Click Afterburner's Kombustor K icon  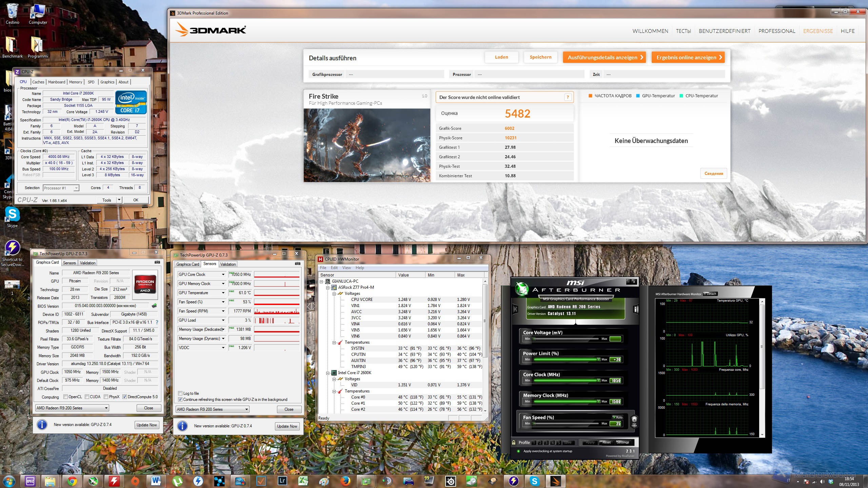515,309
